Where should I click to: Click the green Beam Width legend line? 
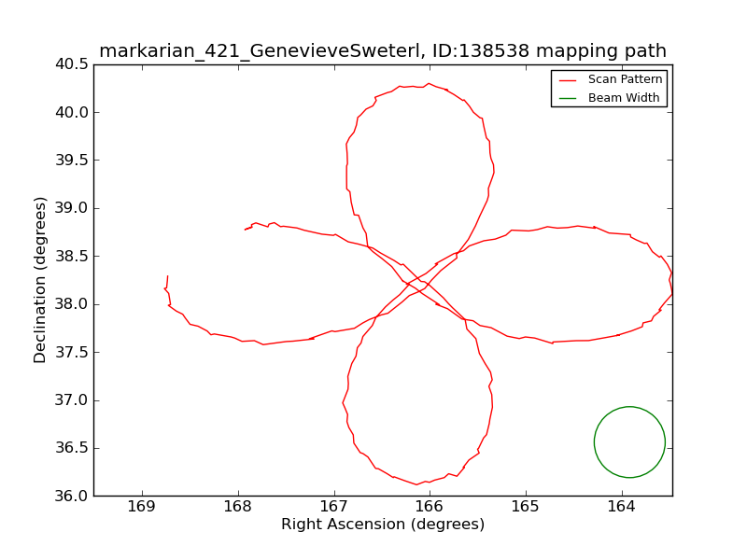pyautogui.click(x=568, y=99)
